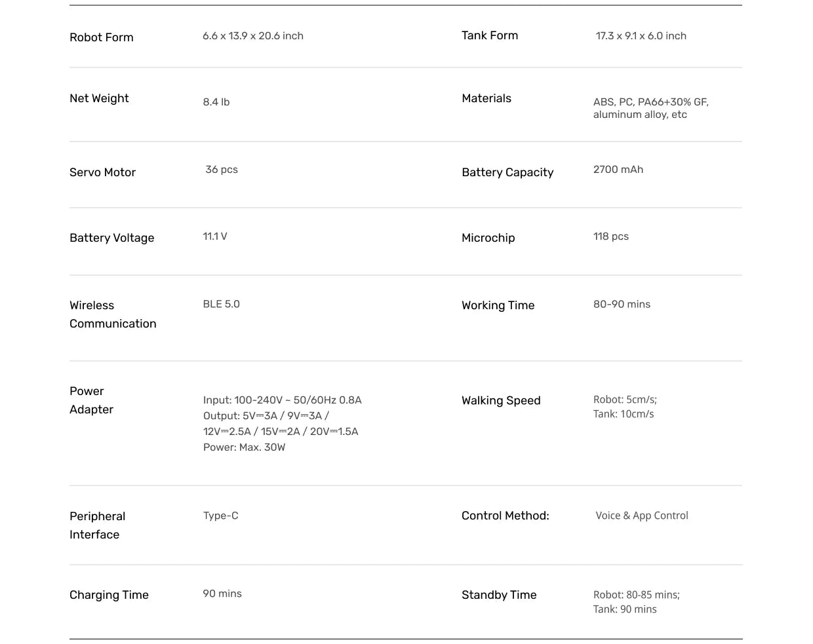Select the ABS, PC, PA66+30% GF text
Screen dimensions: 813x644
[x=650, y=102]
